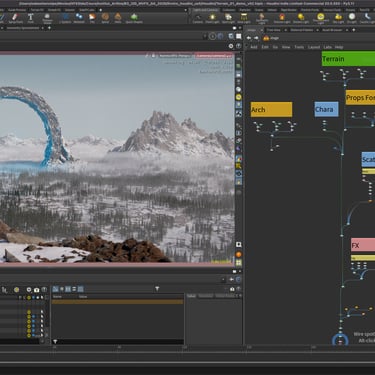Viewport: 375px width, 375px height.
Task: Click the funnel filter icon above spreadsheet
Action: point(157,289)
